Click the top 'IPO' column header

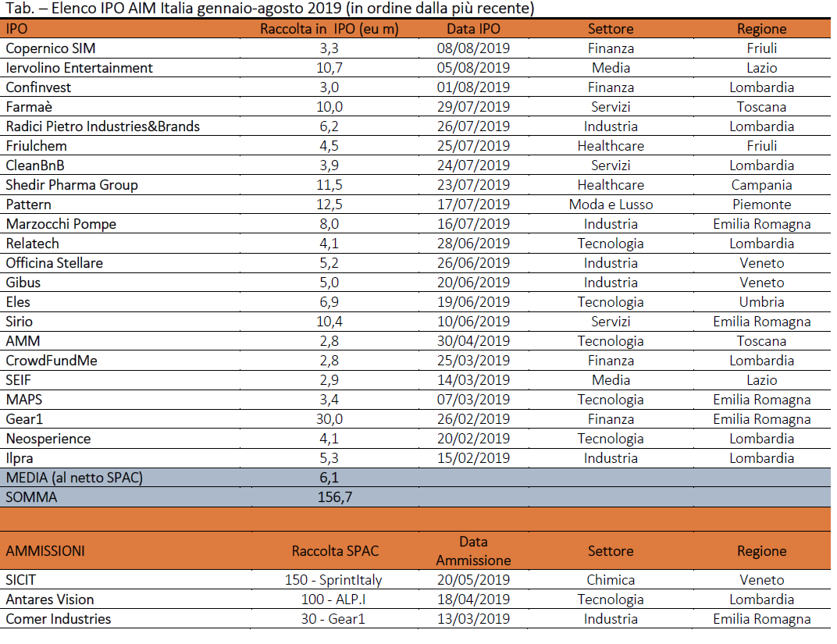16,29
